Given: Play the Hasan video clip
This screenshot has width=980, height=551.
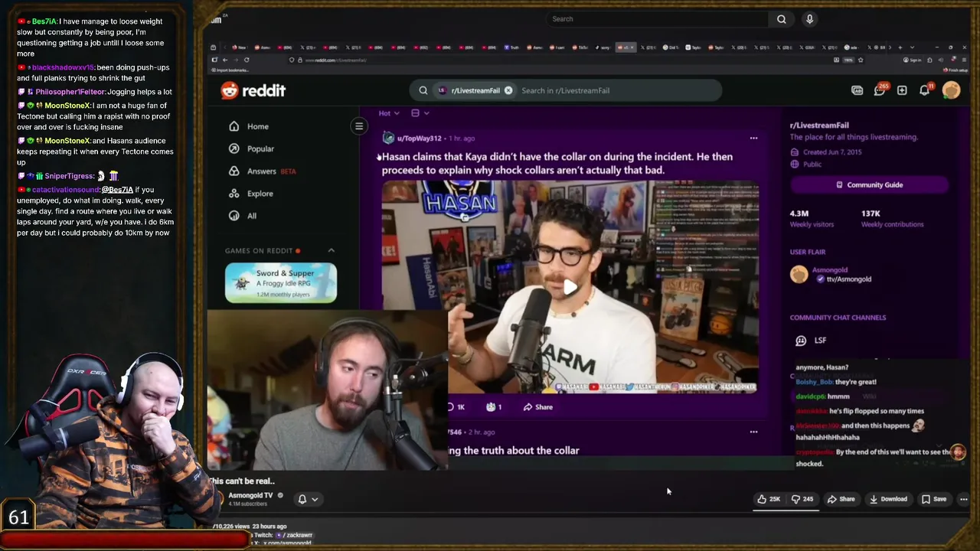Looking at the screenshot, I should point(570,287).
